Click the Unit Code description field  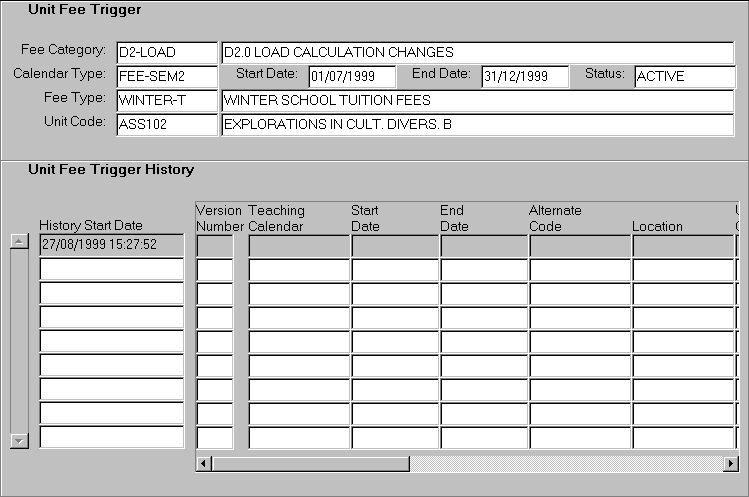[x=477, y=124]
